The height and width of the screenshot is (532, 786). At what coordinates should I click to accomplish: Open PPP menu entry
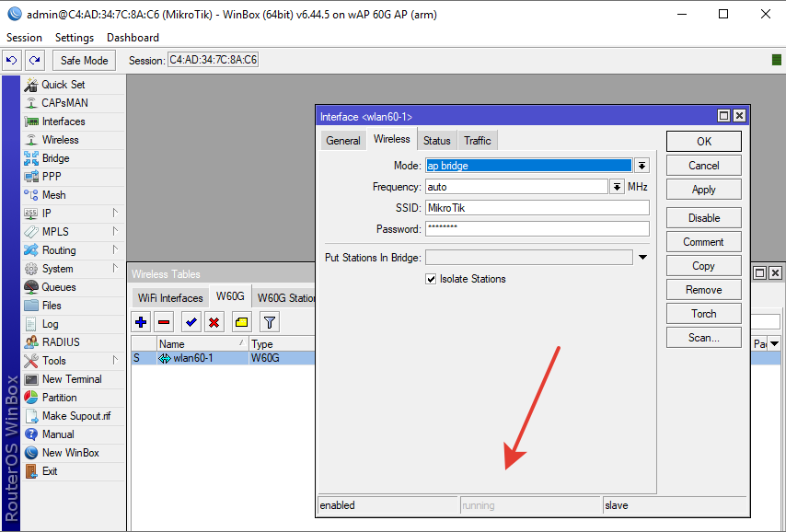point(74,177)
